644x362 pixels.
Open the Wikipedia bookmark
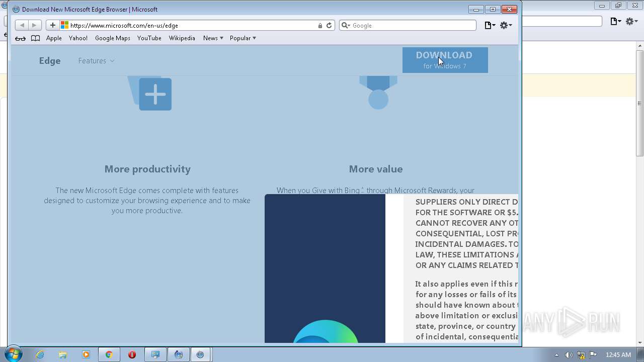182,38
